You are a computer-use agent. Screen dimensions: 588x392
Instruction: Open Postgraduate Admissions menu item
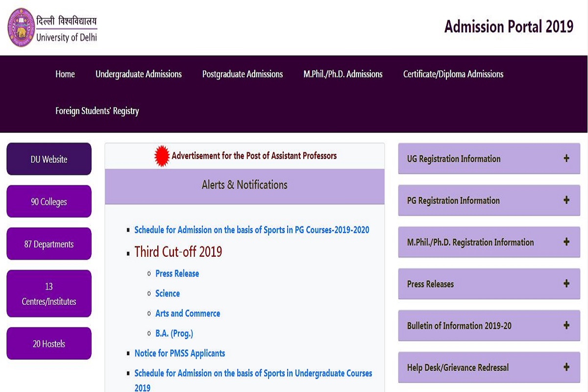pyautogui.click(x=243, y=74)
